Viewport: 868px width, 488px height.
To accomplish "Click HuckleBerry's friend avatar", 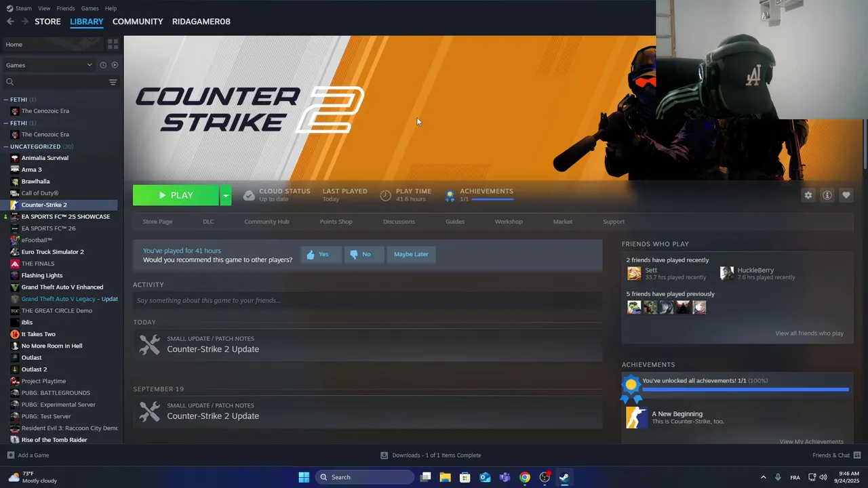I will click(x=726, y=273).
